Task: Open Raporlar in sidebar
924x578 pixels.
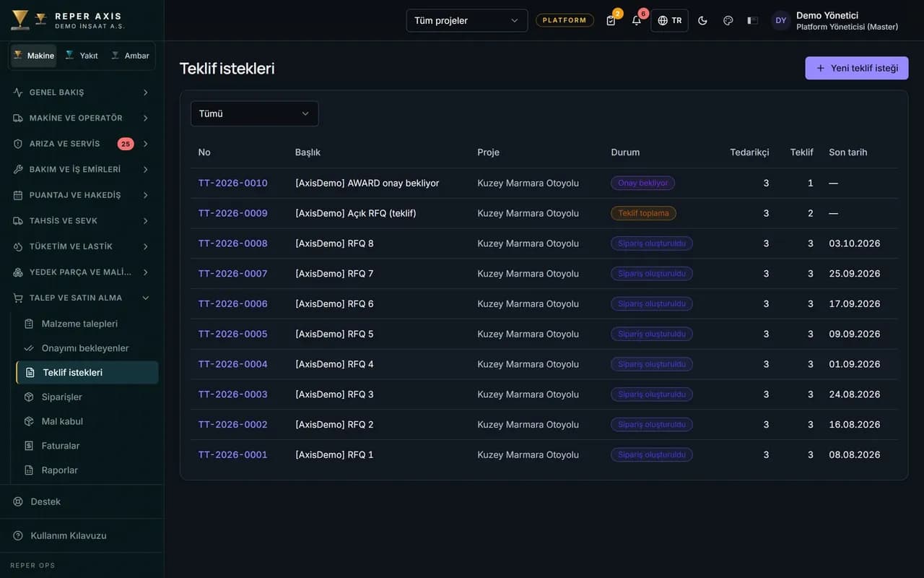Action: [x=87, y=470]
